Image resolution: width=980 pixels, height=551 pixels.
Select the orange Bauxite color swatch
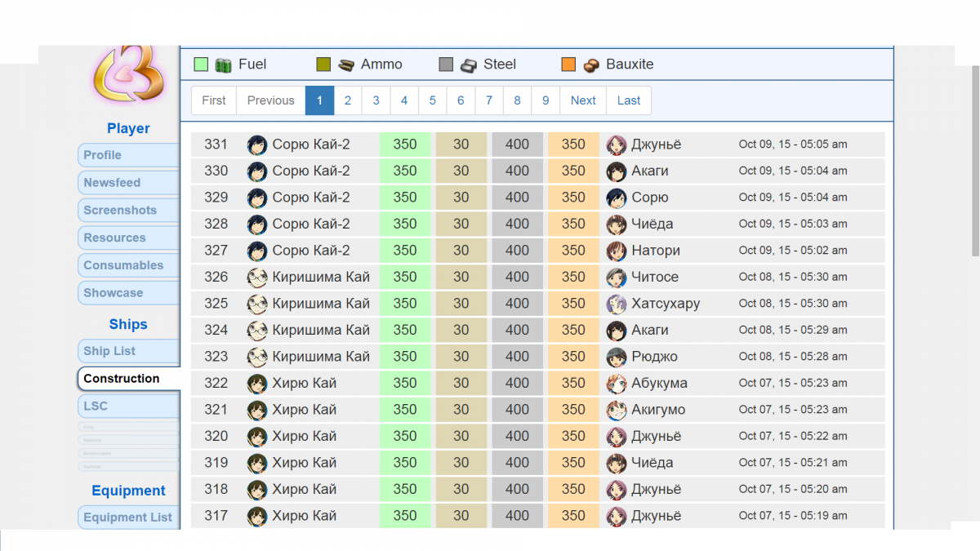coord(568,64)
